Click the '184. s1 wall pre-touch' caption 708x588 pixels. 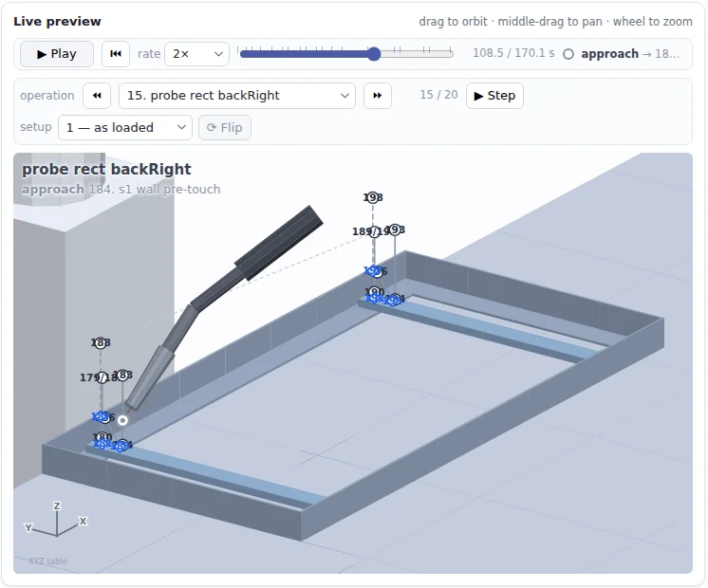155,189
